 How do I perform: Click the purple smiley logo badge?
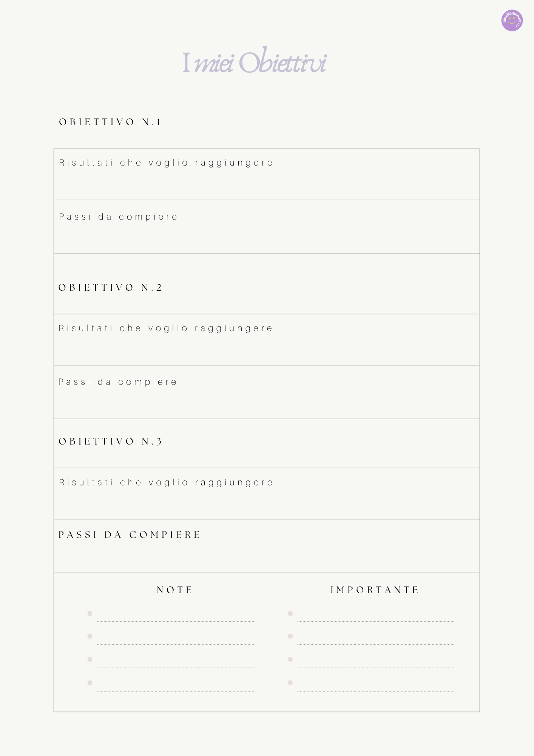click(x=512, y=20)
